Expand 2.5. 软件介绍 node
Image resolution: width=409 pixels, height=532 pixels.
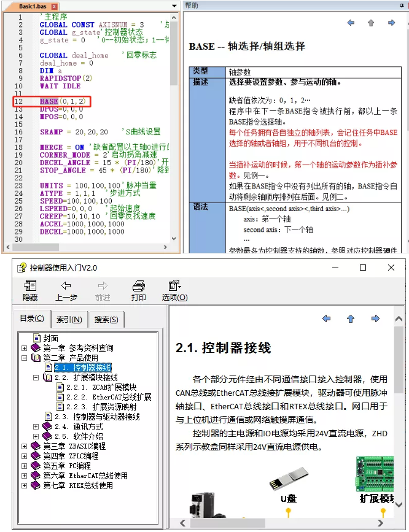[36, 436]
